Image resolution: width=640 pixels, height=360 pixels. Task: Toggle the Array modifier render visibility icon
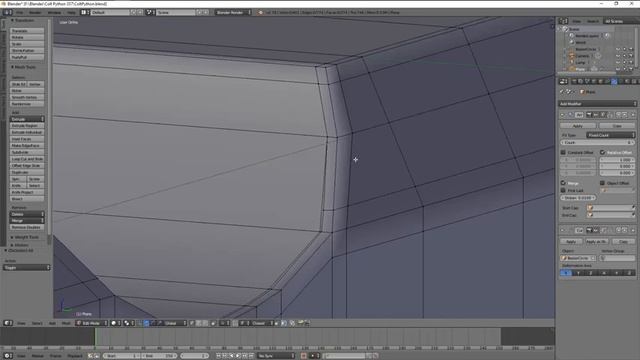[589, 115]
